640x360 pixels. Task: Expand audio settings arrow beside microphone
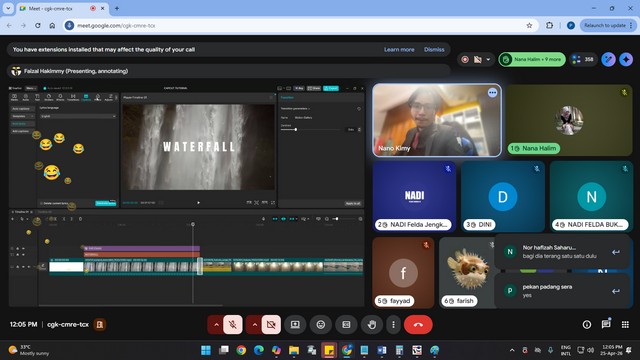point(216,324)
